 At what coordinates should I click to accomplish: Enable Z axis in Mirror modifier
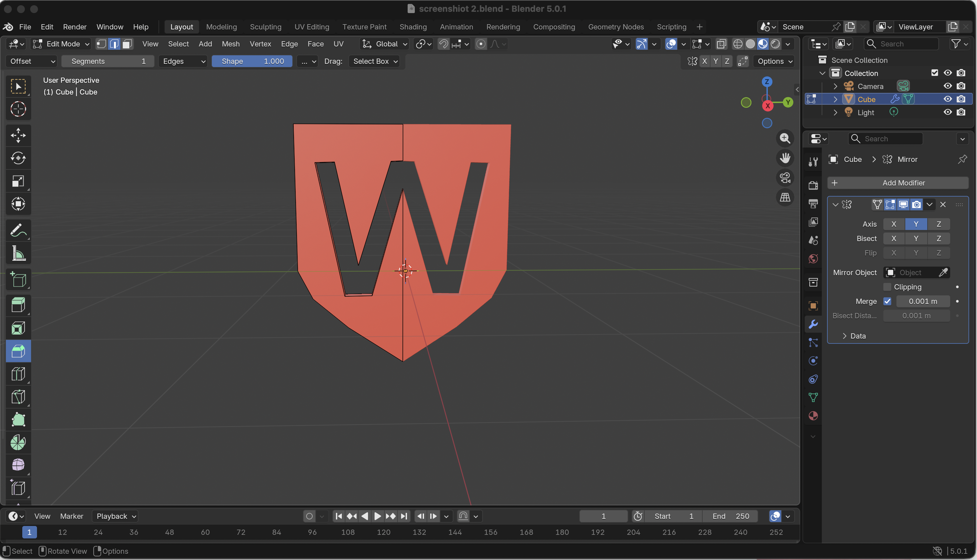click(x=938, y=224)
